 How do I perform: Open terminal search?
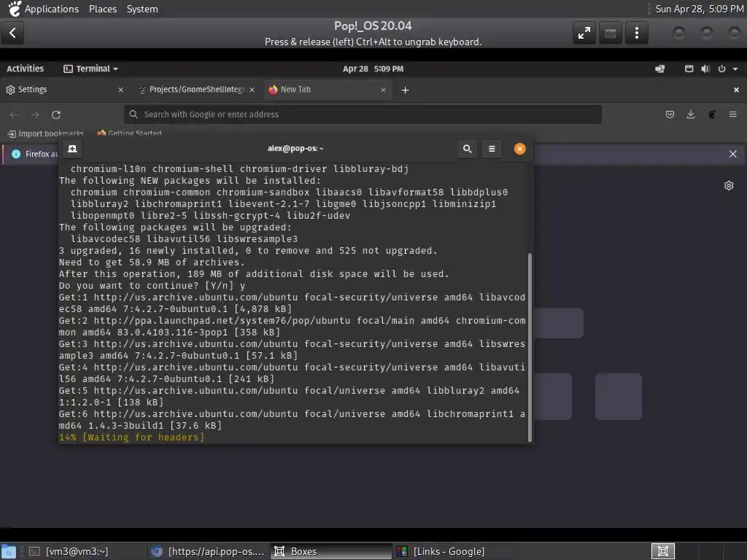(468, 149)
